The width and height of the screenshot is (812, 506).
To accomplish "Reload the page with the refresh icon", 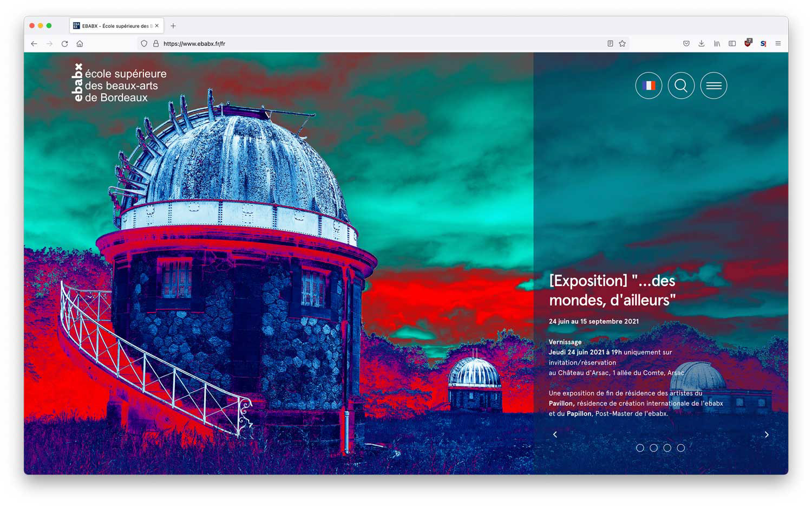I will click(64, 44).
